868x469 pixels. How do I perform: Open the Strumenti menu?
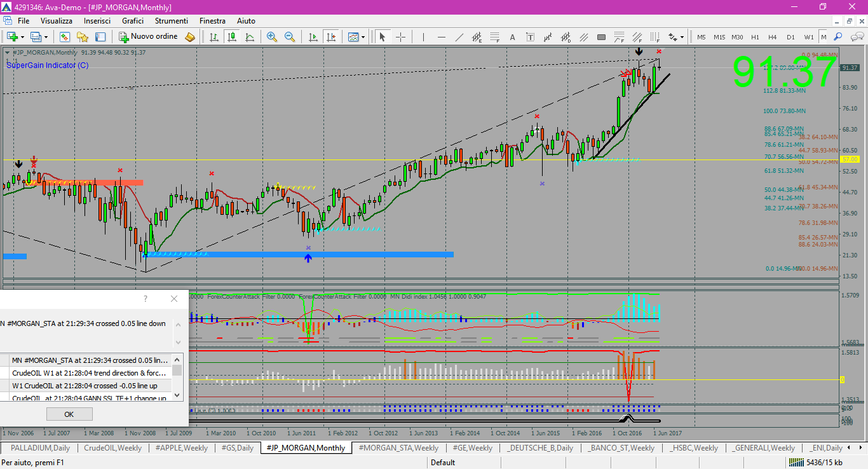click(x=172, y=21)
